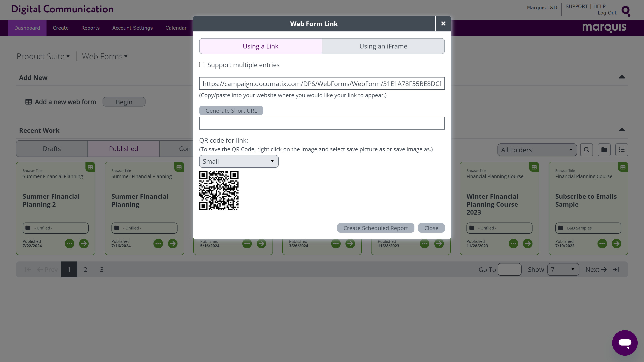The width and height of the screenshot is (644, 362).
Task: Open the Reports menu
Action: (90, 28)
